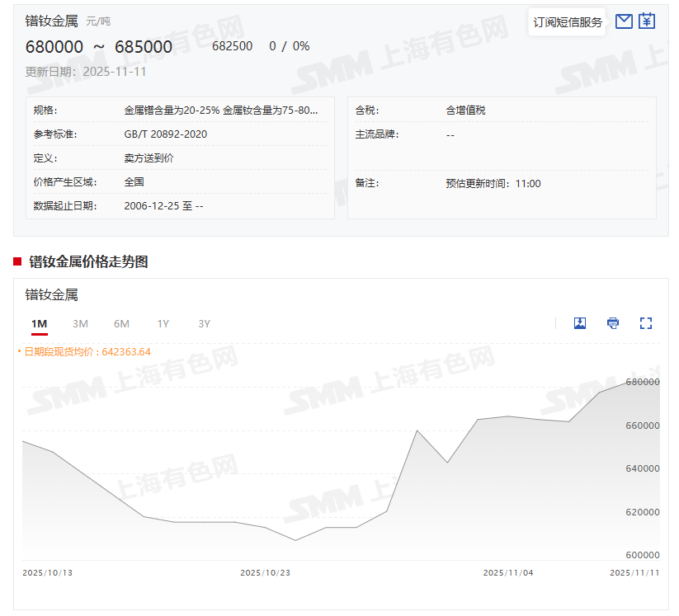Click the 订阅短信服务 tooltip label
The image size is (679, 616).
(x=568, y=22)
